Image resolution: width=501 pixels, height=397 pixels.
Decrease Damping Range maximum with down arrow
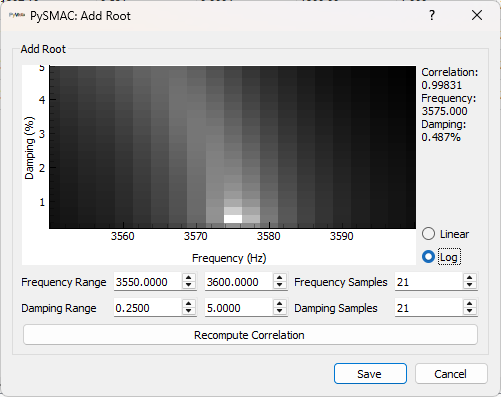[x=280, y=311]
